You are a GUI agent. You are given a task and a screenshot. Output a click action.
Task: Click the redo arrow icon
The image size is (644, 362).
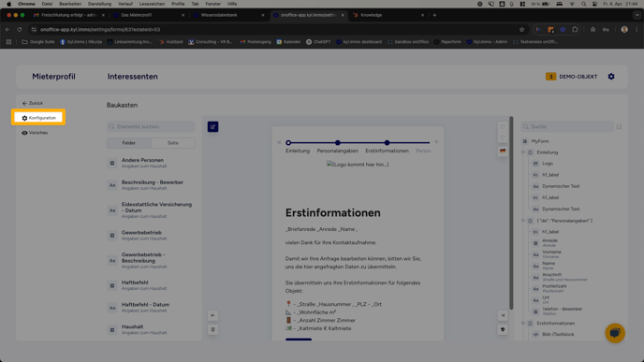coord(503,138)
